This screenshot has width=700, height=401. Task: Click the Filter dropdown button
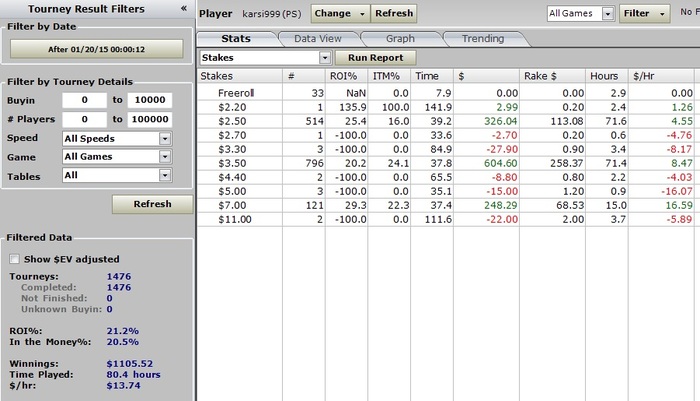point(644,14)
